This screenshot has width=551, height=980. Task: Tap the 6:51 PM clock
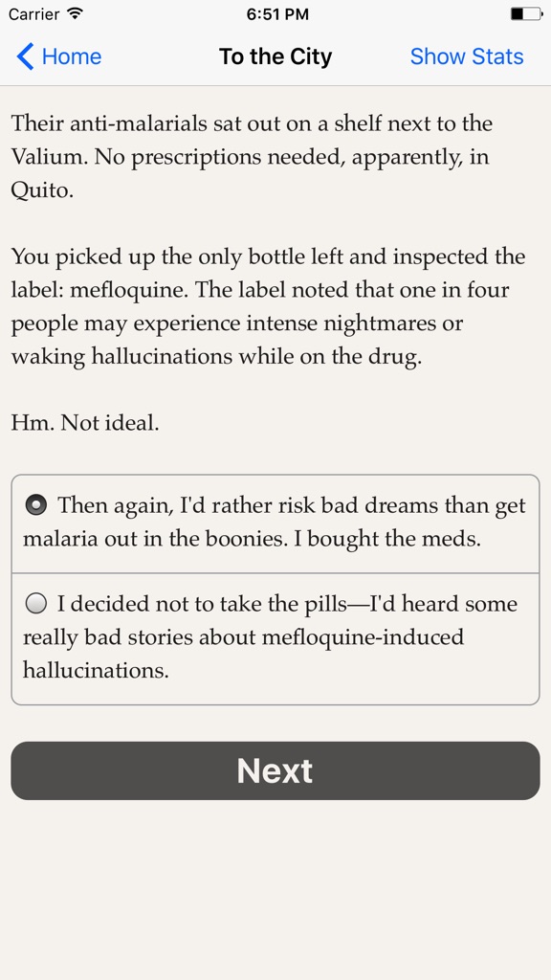(x=277, y=13)
